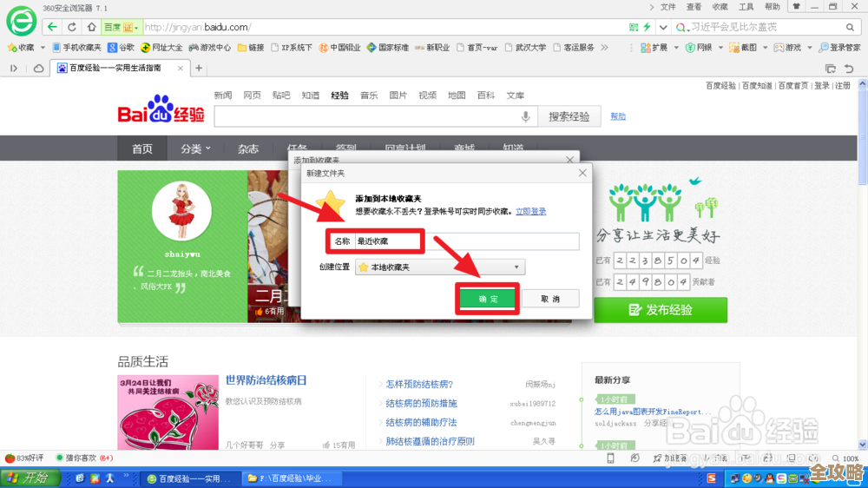Click the 登录管家 login manager icon
Viewport: 868px width, 488px height.
coord(839,48)
